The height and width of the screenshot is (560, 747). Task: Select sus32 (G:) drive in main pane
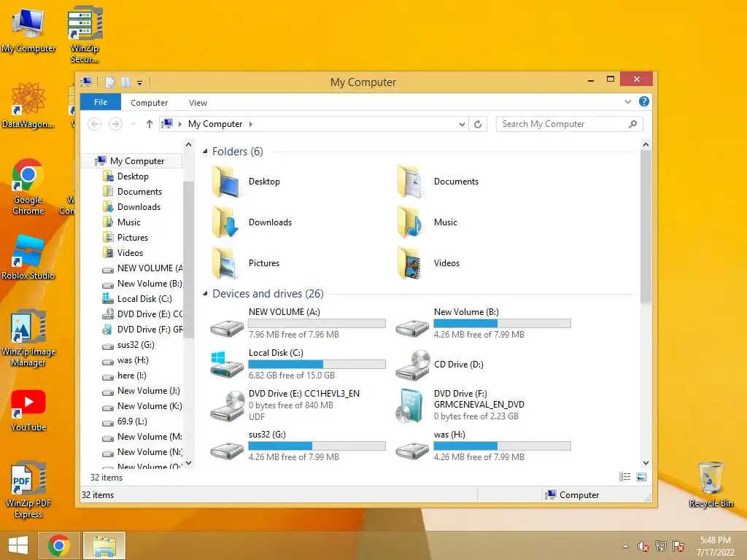298,446
